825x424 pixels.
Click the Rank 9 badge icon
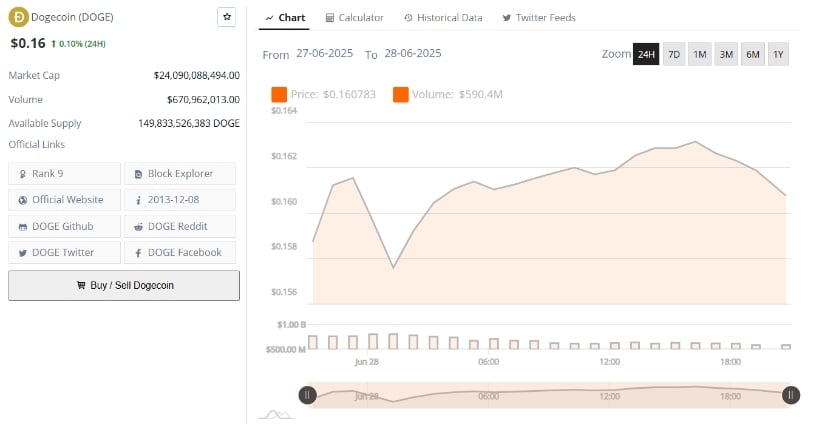(x=23, y=174)
